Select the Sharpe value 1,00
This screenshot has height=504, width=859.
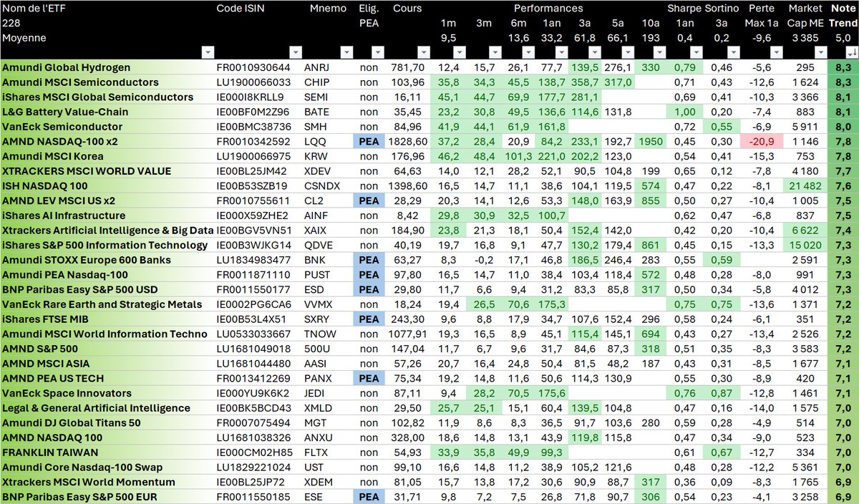(x=683, y=112)
